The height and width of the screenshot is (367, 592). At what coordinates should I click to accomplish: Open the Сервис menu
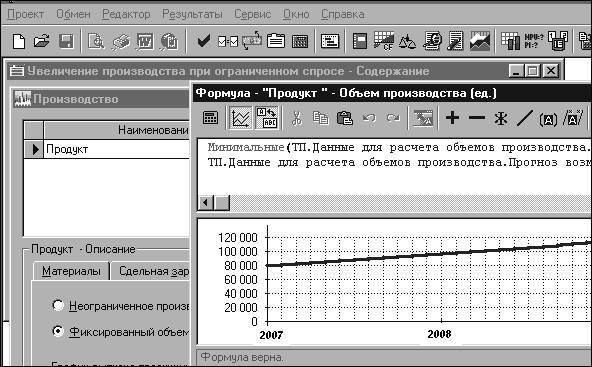[x=253, y=14]
